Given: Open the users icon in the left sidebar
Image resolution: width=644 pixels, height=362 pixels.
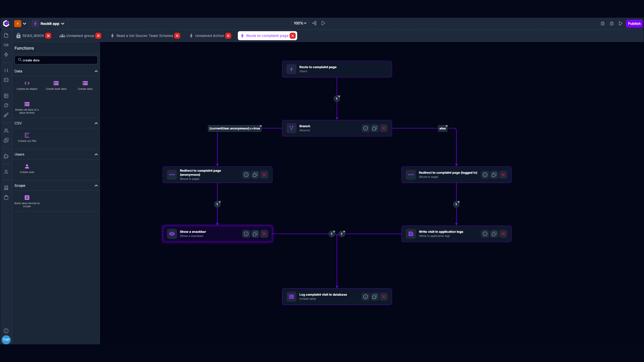Looking at the screenshot, I should click(x=6, y=131).
